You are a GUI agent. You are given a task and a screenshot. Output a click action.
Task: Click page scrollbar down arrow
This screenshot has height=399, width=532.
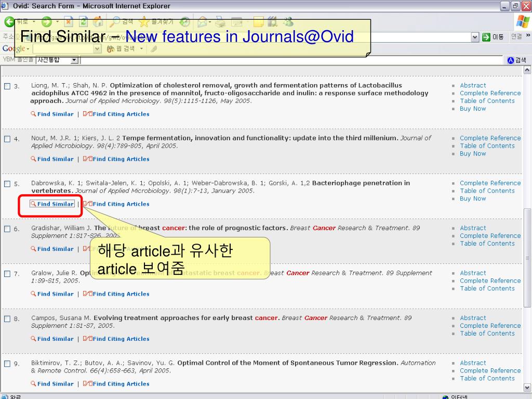(527, 388)
